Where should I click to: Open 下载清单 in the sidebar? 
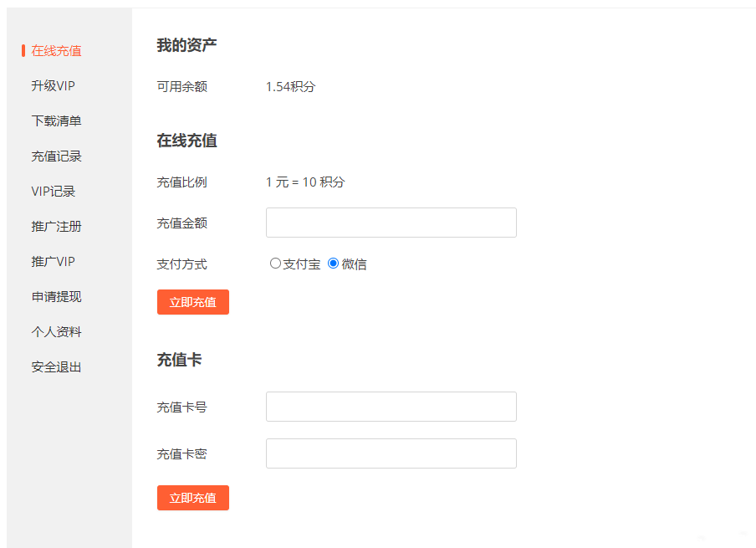pyautogui.click(x=56, y=121)
